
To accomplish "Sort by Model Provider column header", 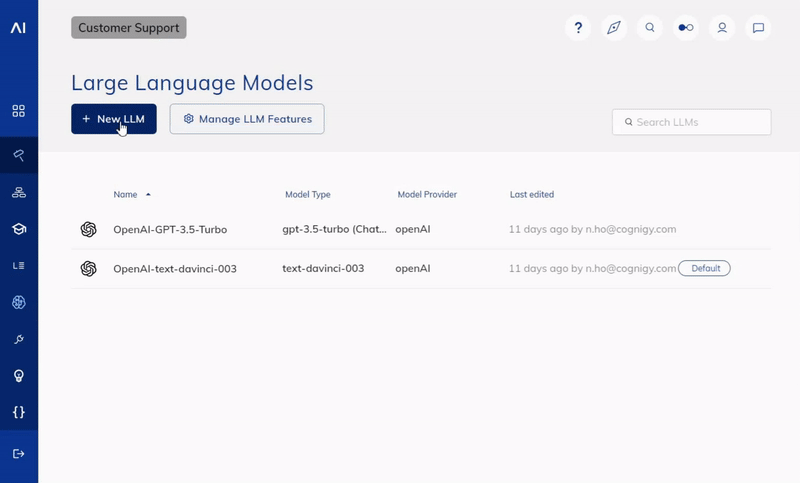I will coord(427,194).
